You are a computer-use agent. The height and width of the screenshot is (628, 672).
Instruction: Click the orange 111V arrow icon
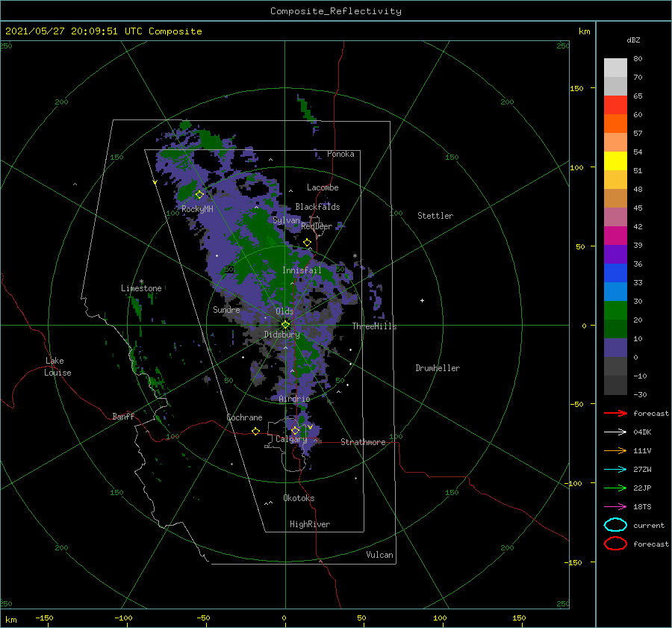[x=615, y=450]
